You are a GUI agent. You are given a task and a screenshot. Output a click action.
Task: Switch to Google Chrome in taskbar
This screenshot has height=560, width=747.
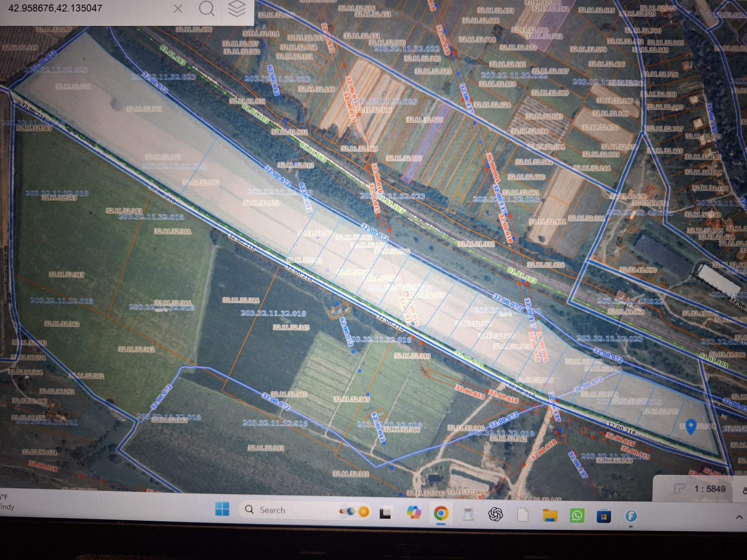(x=441, y=514)
